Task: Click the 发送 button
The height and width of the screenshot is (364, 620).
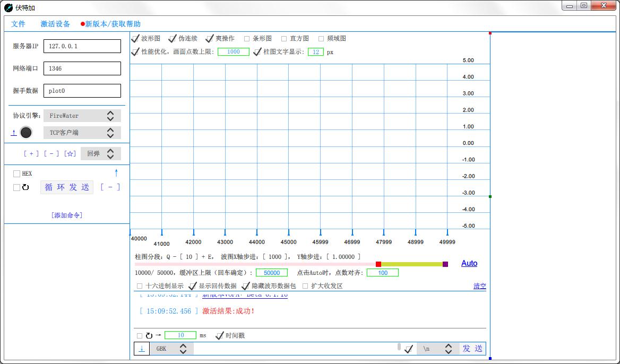Action: point(472,349)
